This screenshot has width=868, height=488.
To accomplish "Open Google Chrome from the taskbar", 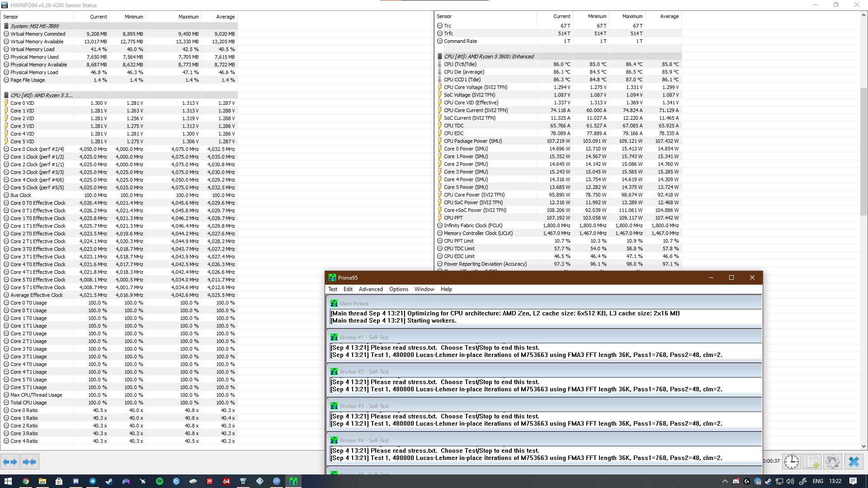I will coord(25,481).
